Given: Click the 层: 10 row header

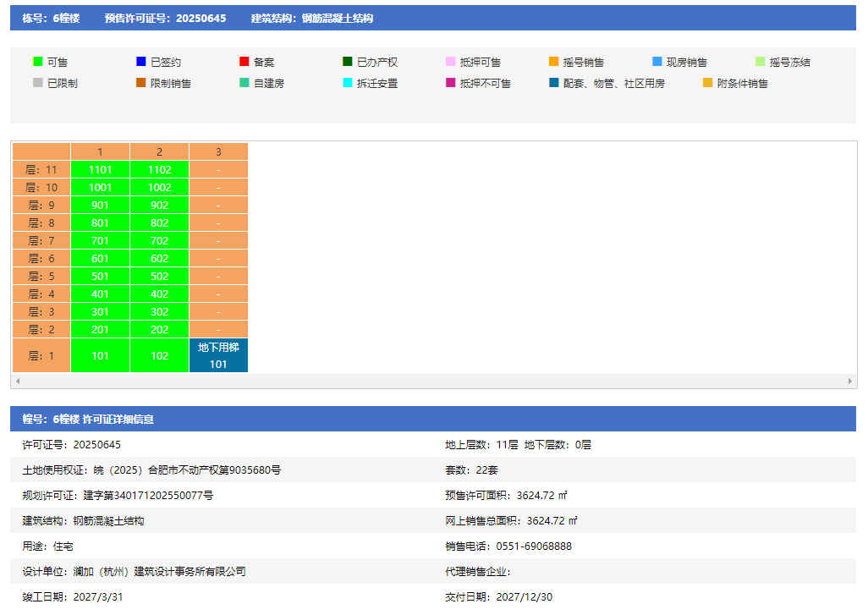Looking at the screenshot, I should tap(41, 187).
